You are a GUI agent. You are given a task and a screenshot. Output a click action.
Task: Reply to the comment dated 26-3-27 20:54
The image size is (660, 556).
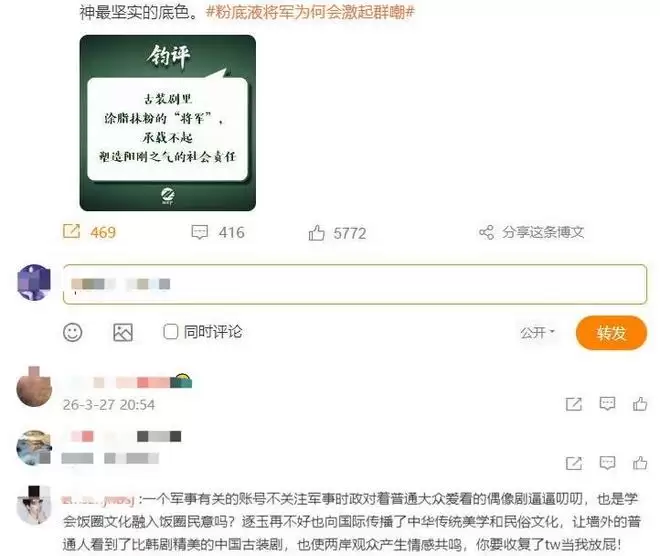(607, 404)
